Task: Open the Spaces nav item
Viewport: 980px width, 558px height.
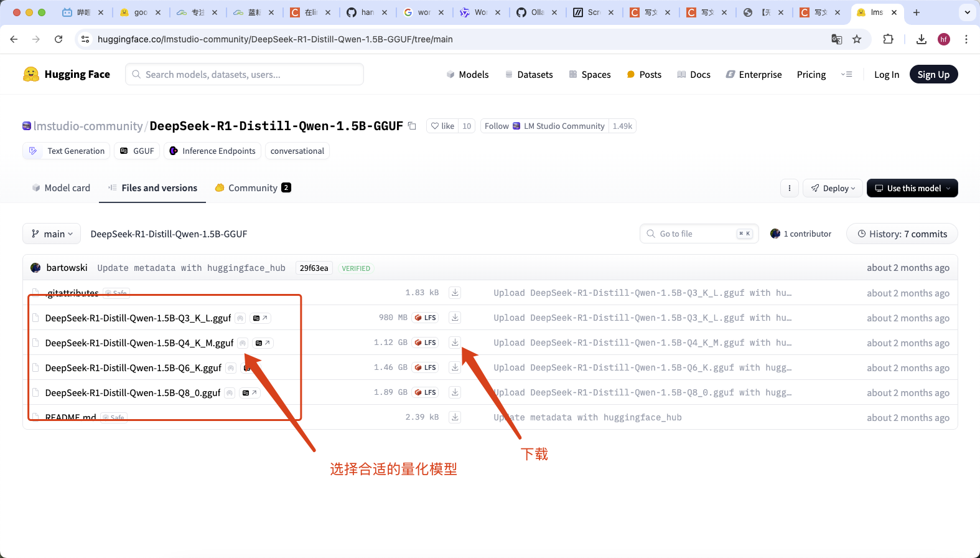Action: [x=590, y=74]
